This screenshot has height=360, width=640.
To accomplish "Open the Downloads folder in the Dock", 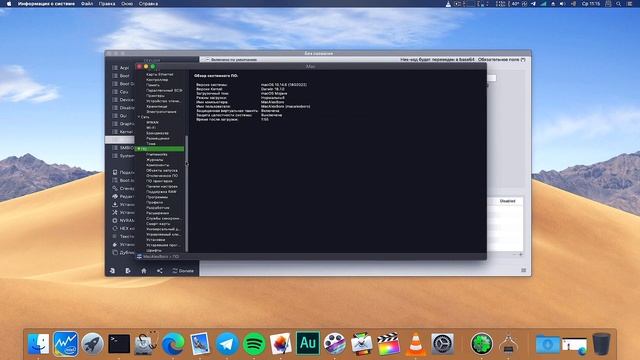I will (x=548, y=344).
